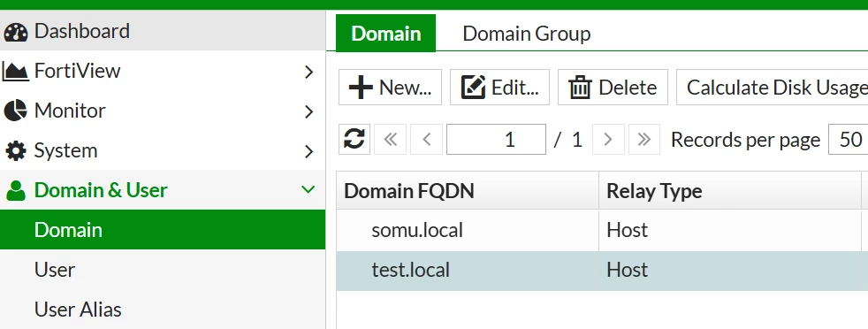
Task: Click the page number input field
Action: click(x=496, y=139)
